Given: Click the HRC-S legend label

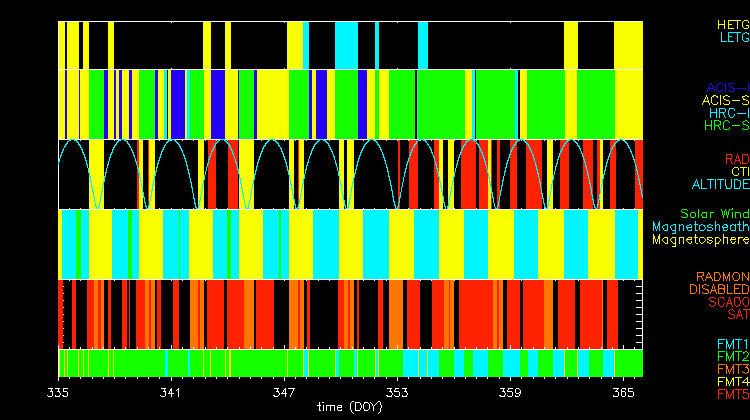Looking at the screenshot, I should 726,126.
